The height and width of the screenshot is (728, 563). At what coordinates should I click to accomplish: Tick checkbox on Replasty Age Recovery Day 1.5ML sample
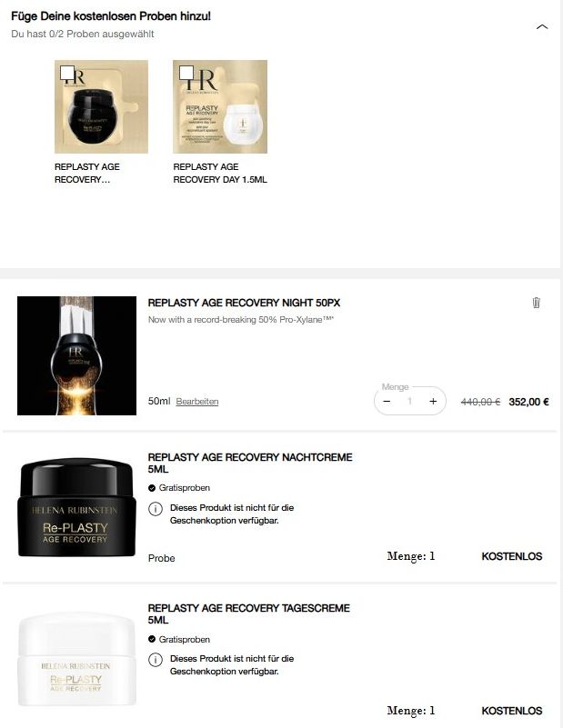(186, 73)
